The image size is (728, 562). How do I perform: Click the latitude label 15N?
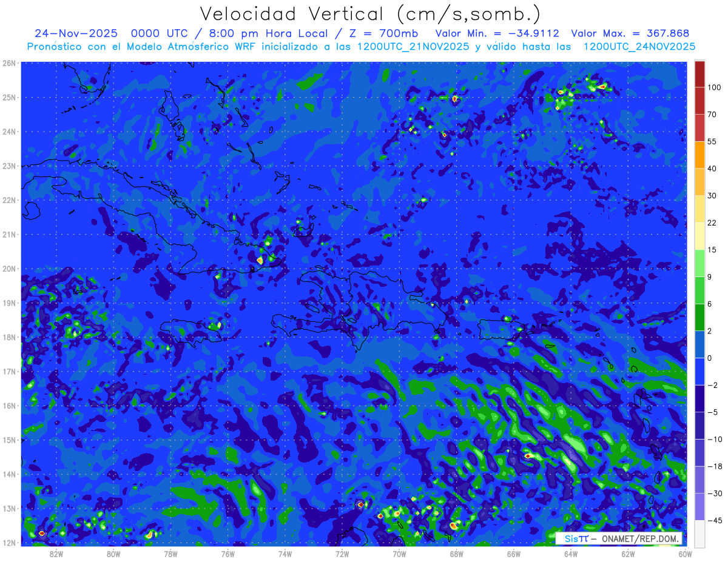click(10, 440)
